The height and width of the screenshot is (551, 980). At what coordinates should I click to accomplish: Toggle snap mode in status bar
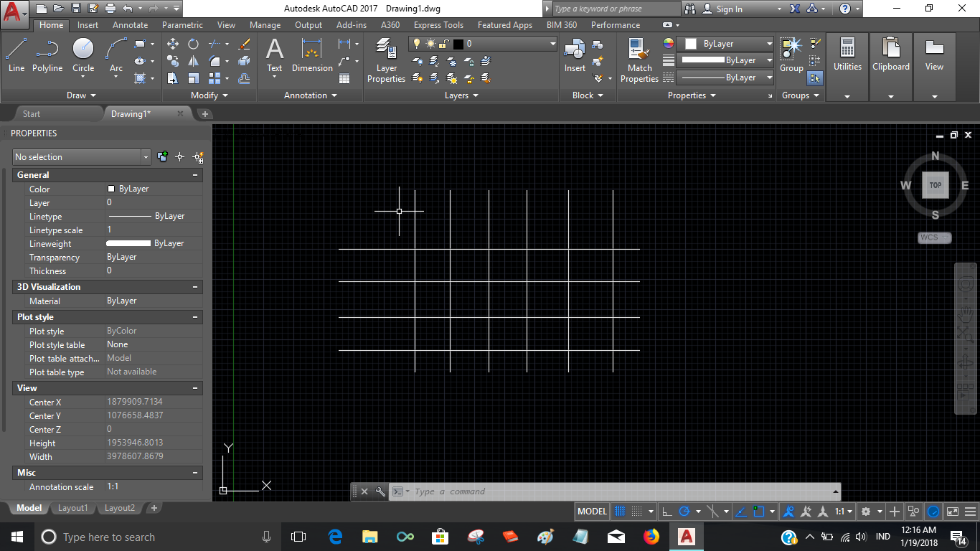pyautogui.click(x=636, y=512)
